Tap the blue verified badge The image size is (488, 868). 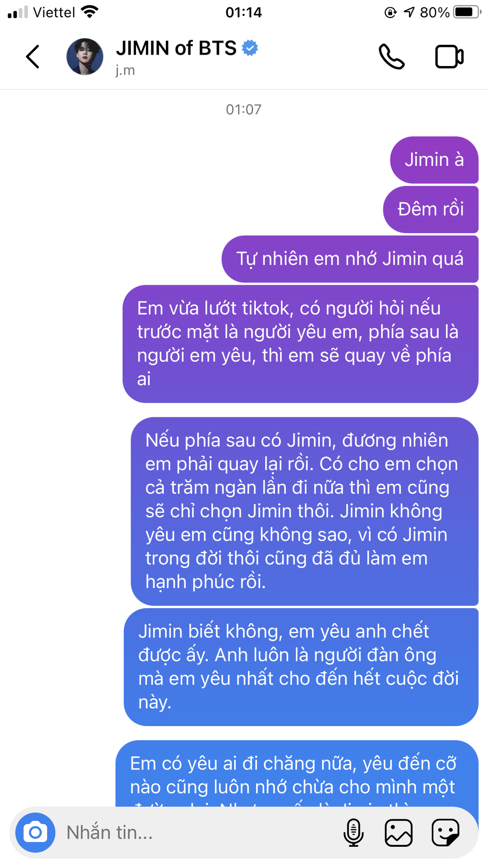pyautogui.click(x=250, y=48)
